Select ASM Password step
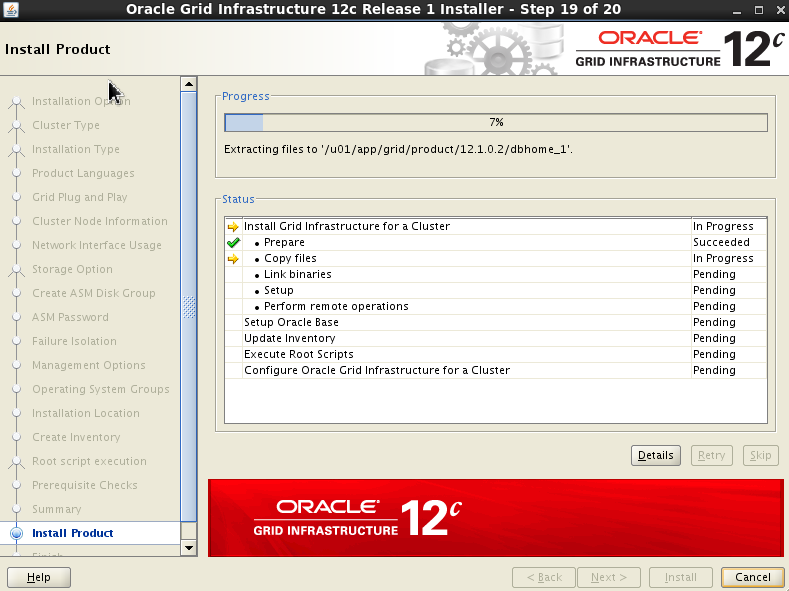This screenshot has width=789, height=591. 70,317
